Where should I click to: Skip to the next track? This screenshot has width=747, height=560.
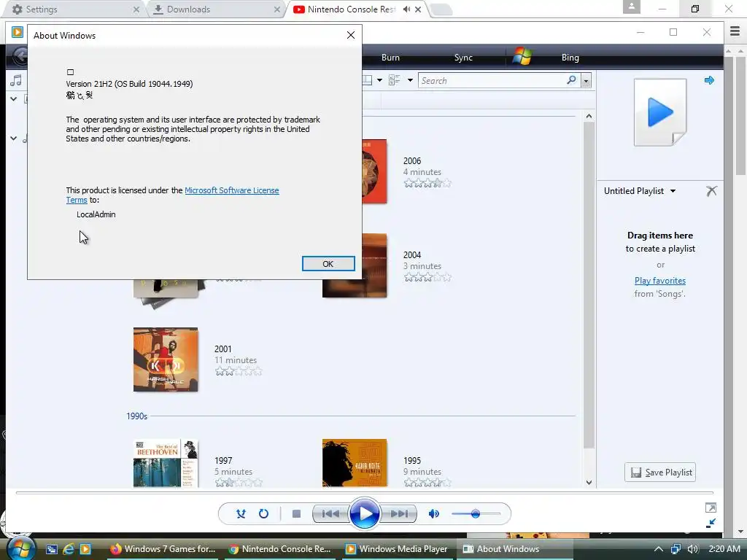click(x=399, y=514)
